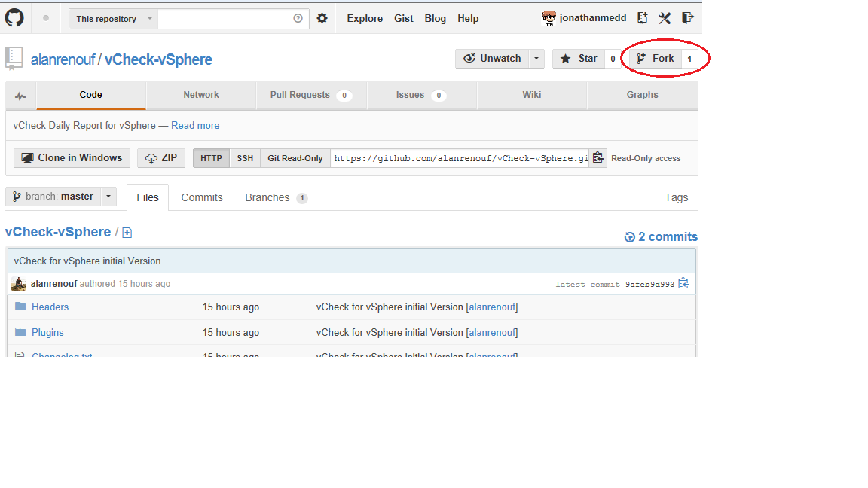The height and width of the screenshot is (488, 868).
Task: Open advanced search gear icon
Action: click(322, 18)
